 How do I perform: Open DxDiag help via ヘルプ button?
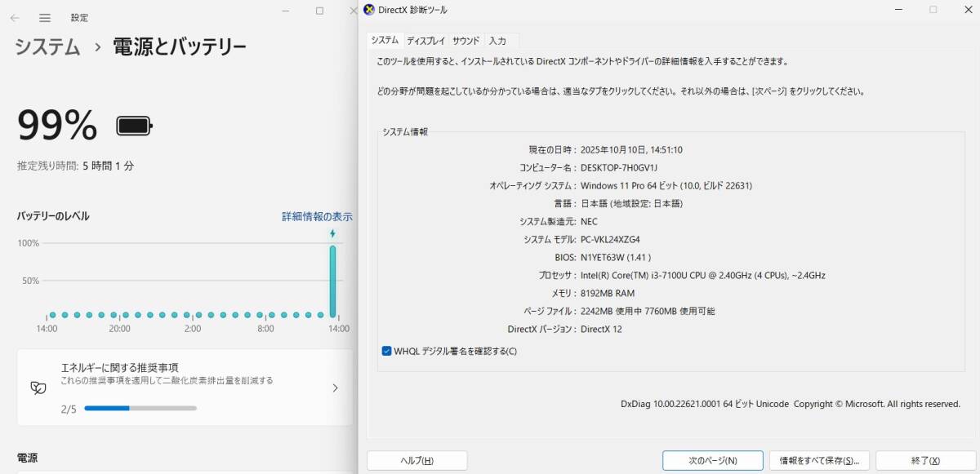(x=417, y=460)
